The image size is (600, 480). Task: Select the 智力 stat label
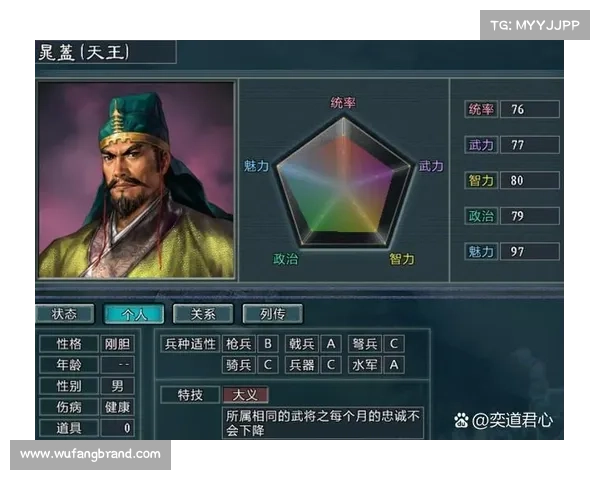(481, 180)
